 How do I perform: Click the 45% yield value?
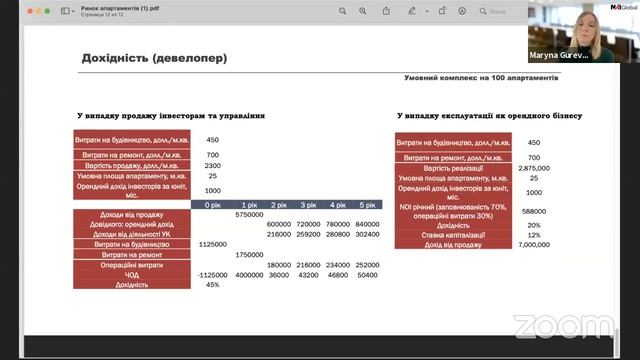(213, 285)
